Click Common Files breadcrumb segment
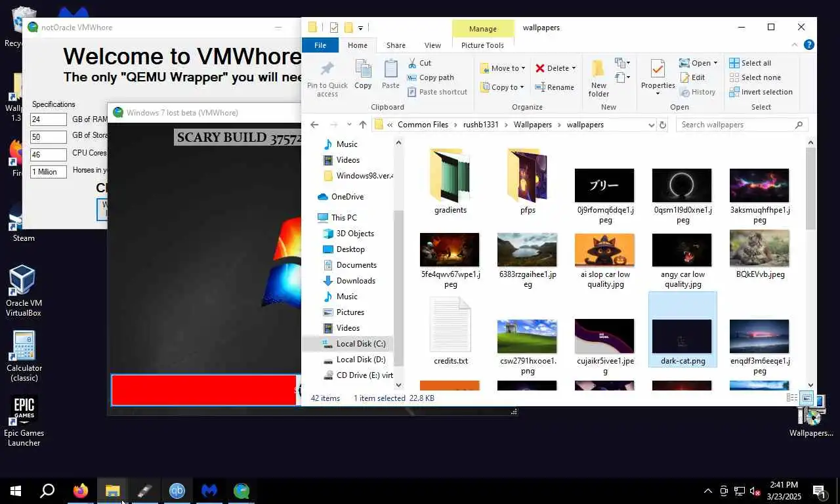 pos(423,125)
